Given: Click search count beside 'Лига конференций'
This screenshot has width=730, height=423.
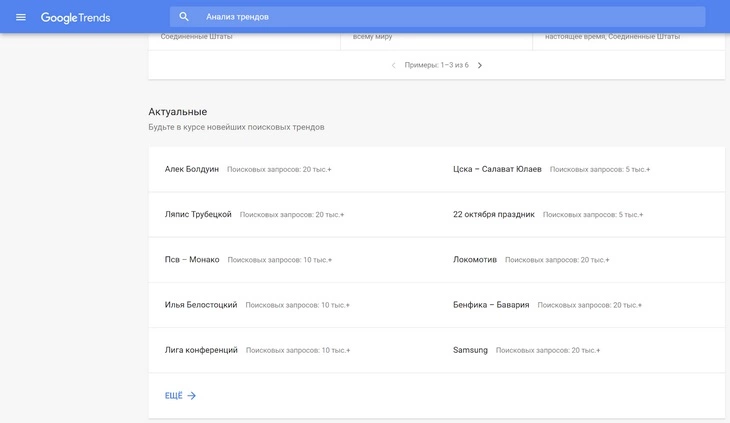Looking at the screenshot, I should tap(298, 350).
